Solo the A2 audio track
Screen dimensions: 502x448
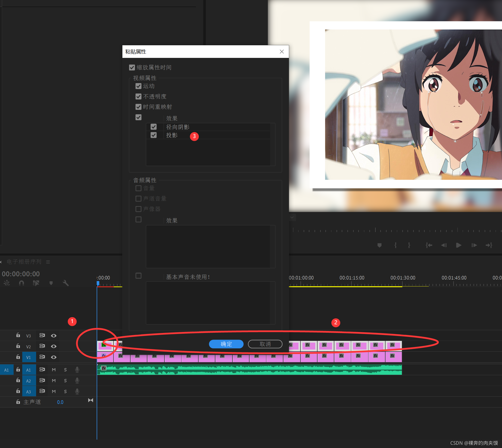pos(65,380)
